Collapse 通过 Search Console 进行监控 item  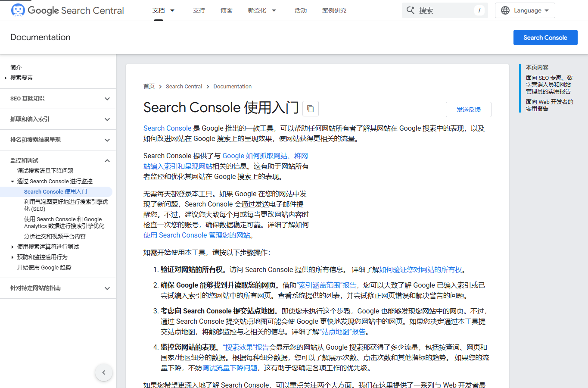pyautogui.click(x=12, y=181)
